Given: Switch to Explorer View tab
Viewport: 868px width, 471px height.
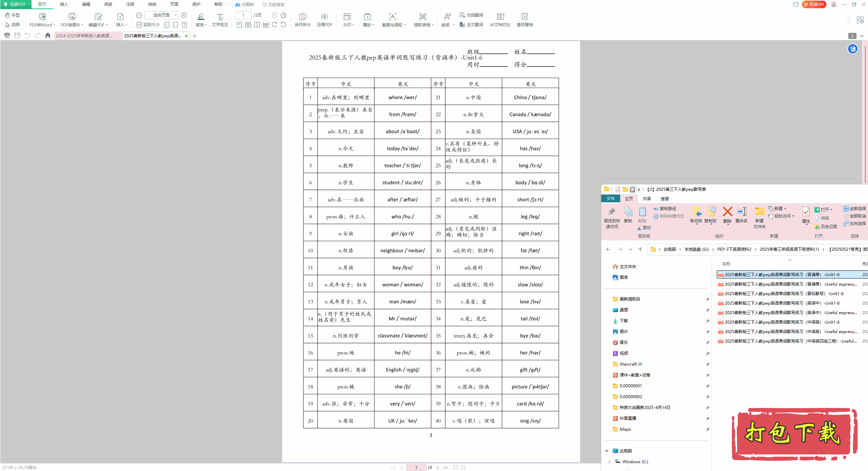Looking at the screenshot, I should [x=665, y=199].
